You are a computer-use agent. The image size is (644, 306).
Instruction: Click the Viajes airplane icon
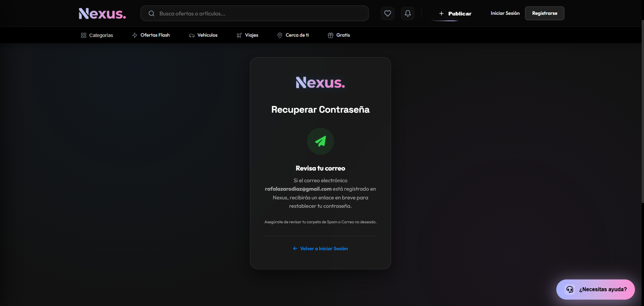(239, 35)
